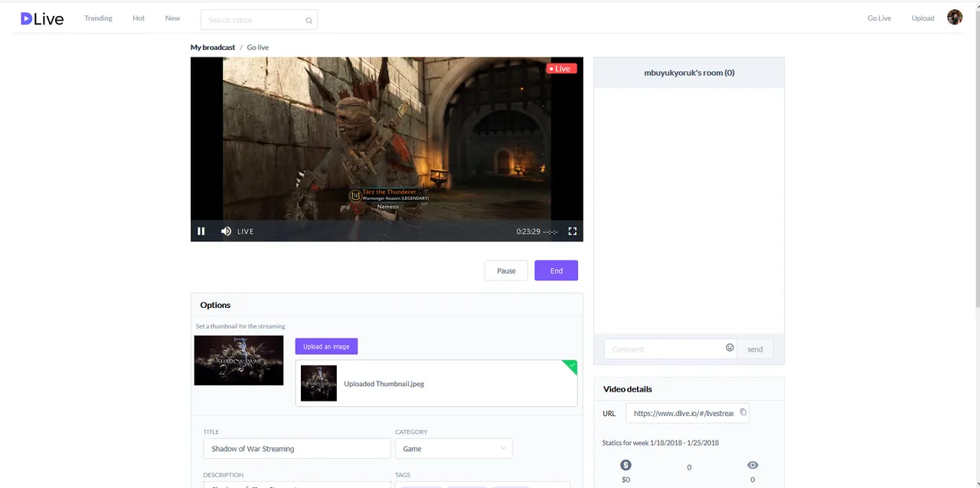Click the search magnifier icon
The image size is (980, 488).
point(309,21)
